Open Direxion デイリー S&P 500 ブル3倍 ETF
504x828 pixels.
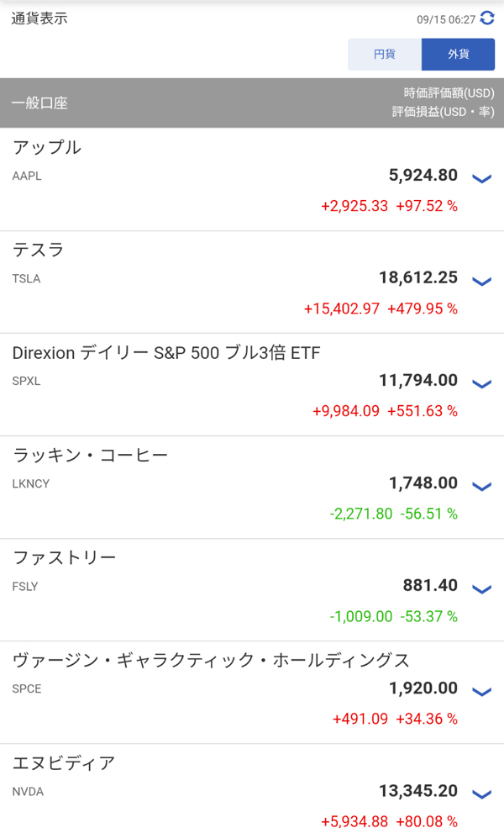click(x=166, y=353)
